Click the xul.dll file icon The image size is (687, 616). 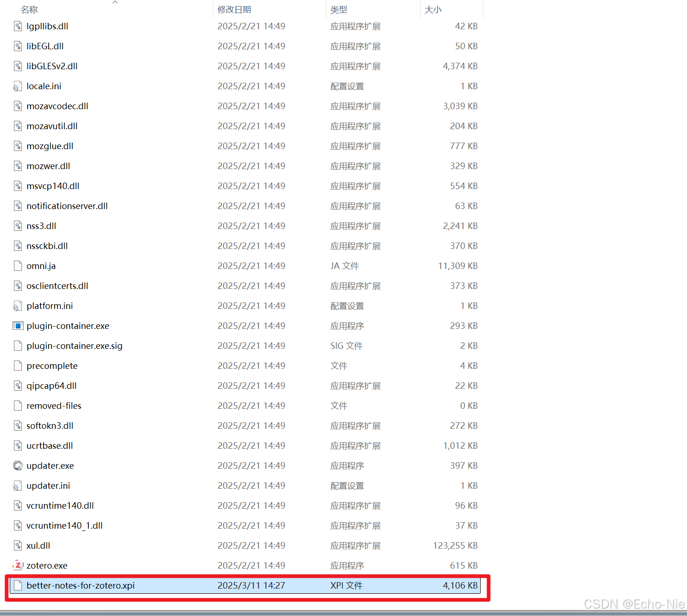(x=18, y=545)
